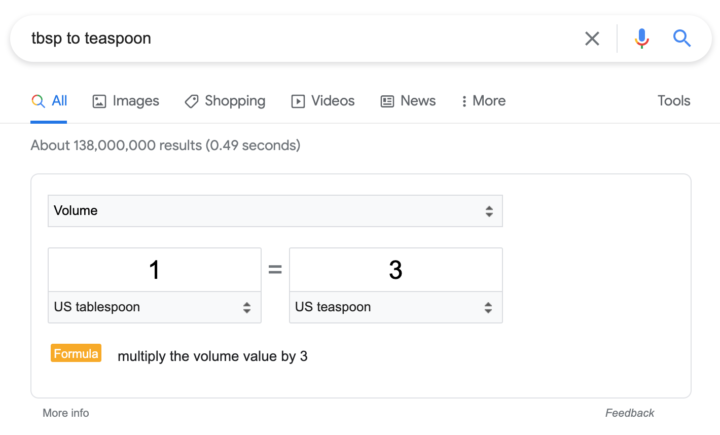Viewport: 720px width, 435px height.
Task: Click the teaspoon value field showing 3
Action: point(396,270)
